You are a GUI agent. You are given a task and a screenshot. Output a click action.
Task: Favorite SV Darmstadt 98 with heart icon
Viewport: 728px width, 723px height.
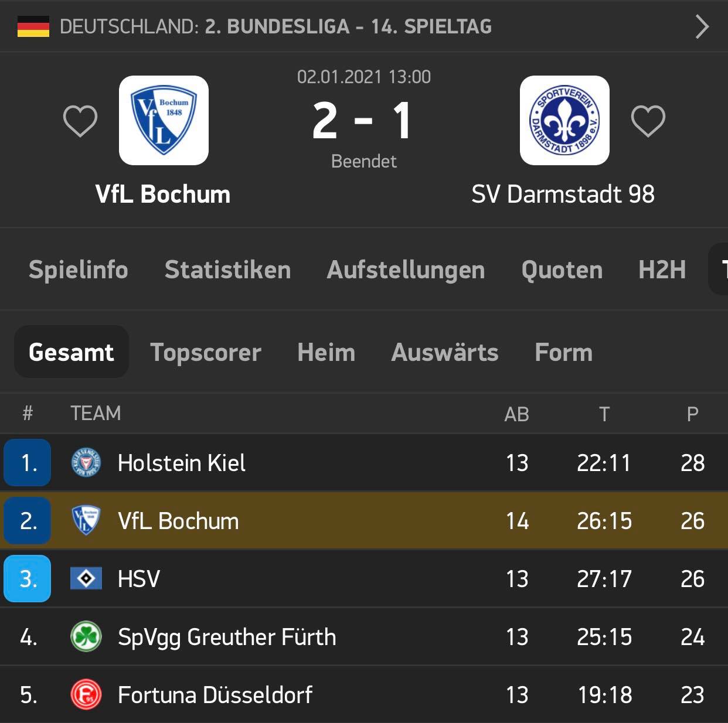click(648, 121)
